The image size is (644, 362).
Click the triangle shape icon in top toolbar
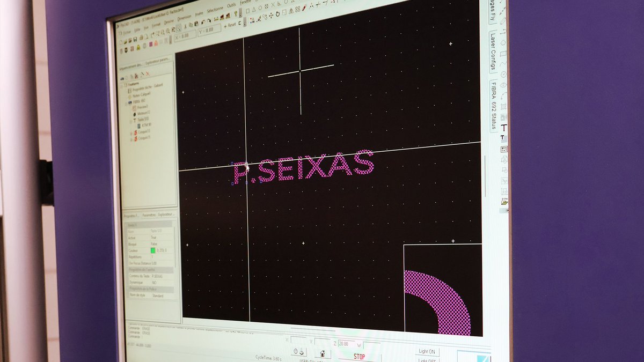pos(254,9)
